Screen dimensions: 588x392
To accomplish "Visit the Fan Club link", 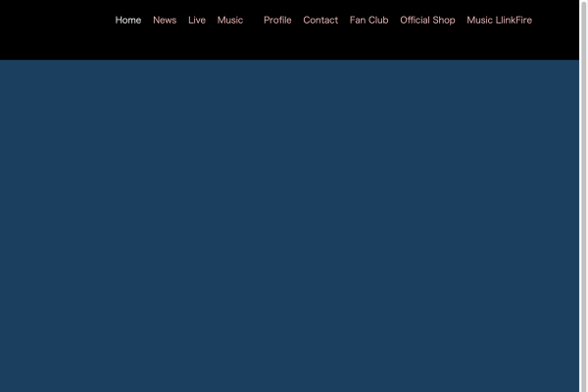I will (x=368, y=20).
